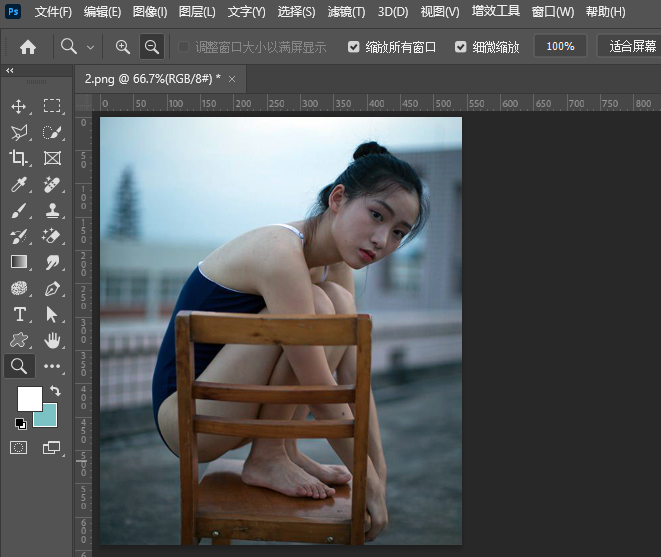The image size is (661, 557).
Task: Open the 文件(F) menu
Action: [x=53, y=12]
